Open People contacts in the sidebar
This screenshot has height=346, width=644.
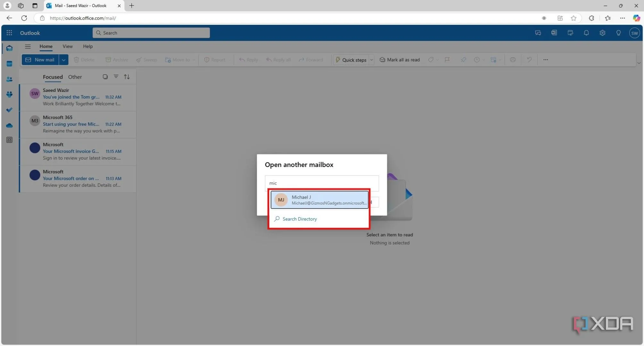coord(9,79)
